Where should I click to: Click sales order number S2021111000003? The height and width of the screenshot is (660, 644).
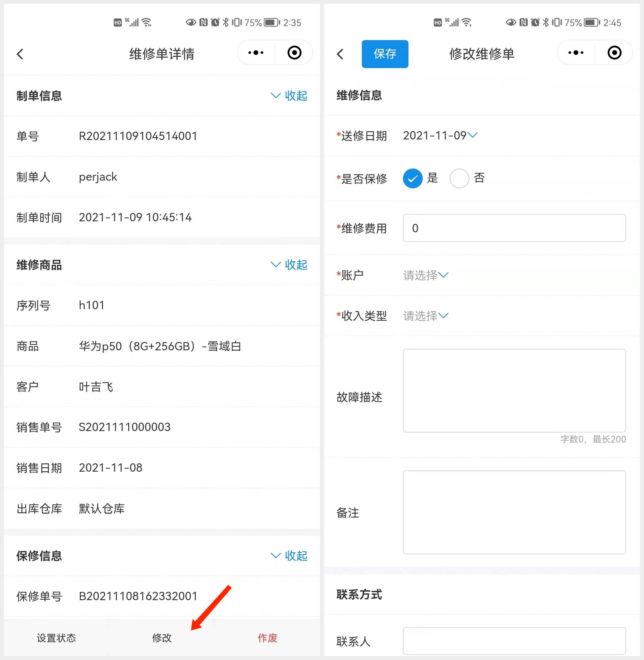(124, 427)
